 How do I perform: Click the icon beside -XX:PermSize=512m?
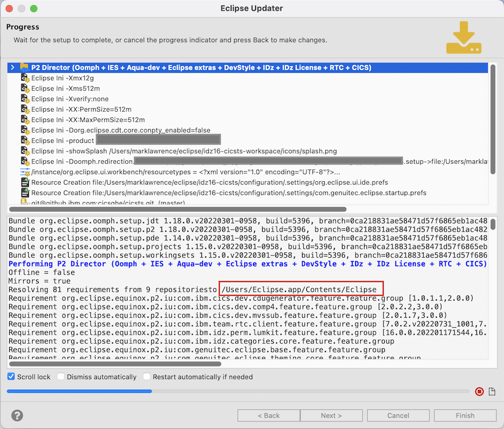(x=25, y=109)
